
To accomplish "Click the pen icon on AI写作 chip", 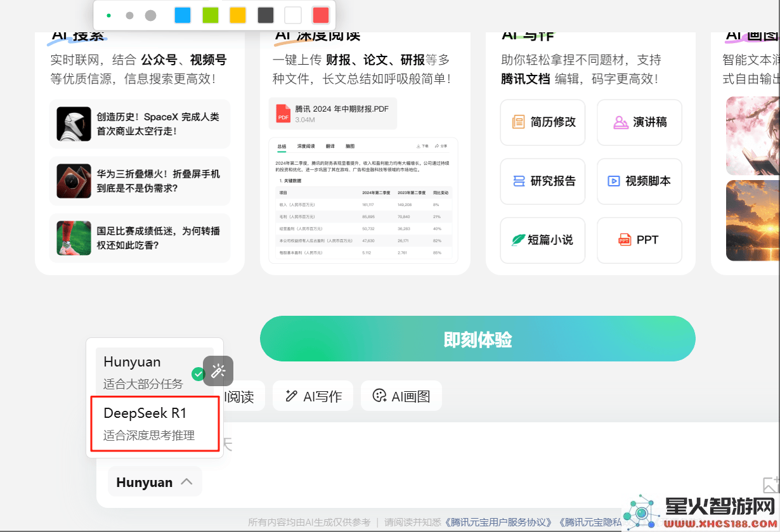I will coord(291,396).
